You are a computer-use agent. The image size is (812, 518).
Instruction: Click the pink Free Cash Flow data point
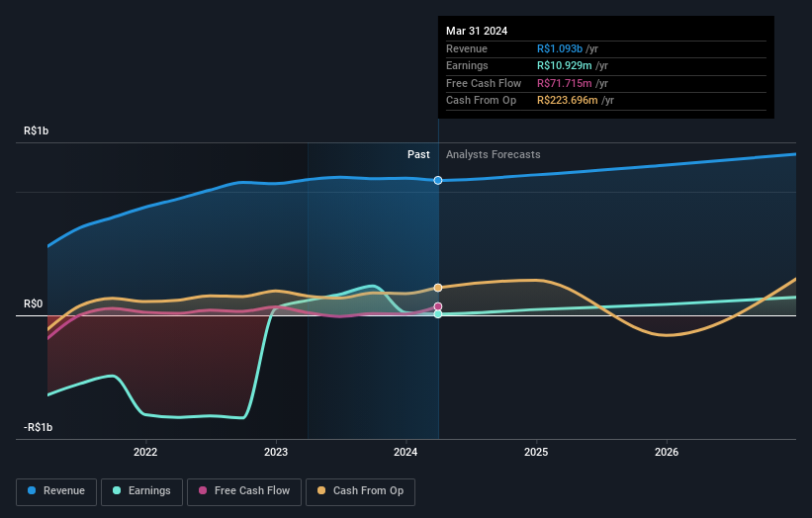point(438,306)
